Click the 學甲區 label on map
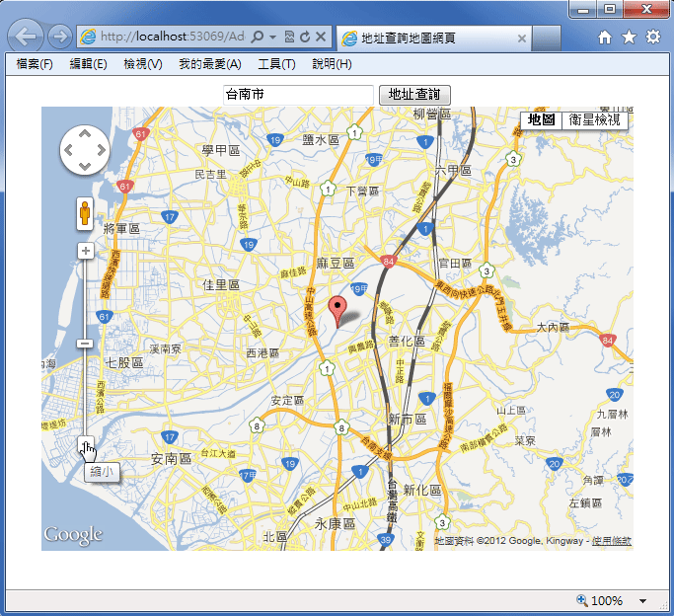Viewport: 674px width, 616px height. [221, 150]
